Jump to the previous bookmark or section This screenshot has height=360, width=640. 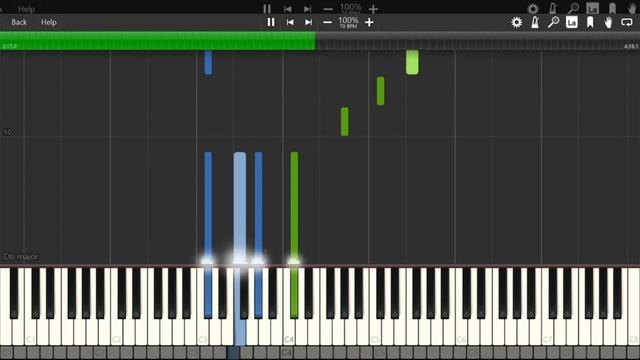290,22
